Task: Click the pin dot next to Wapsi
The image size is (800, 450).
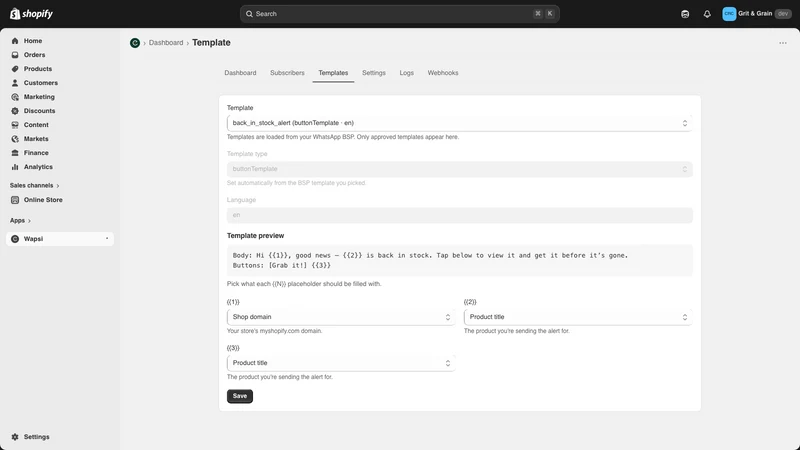Action: pyautogui.click(x=107, y=239)
